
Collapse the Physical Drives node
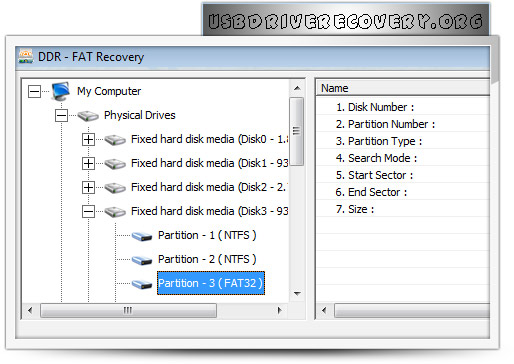[x=61, y=116]
